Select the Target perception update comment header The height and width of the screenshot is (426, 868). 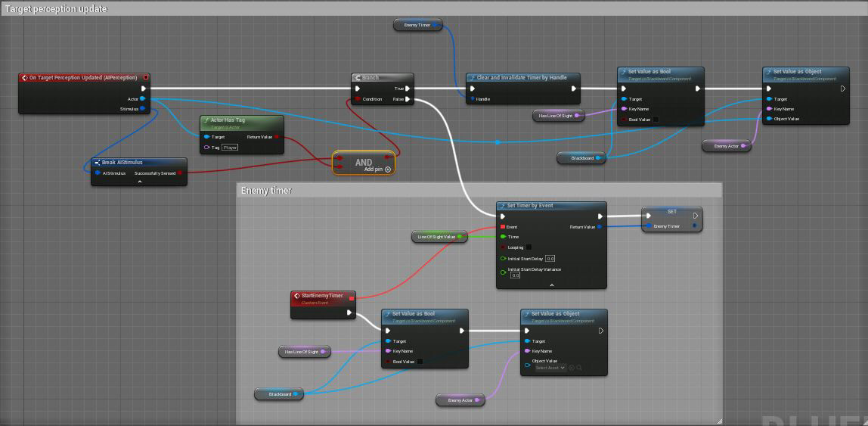click(x=434, y=9)
